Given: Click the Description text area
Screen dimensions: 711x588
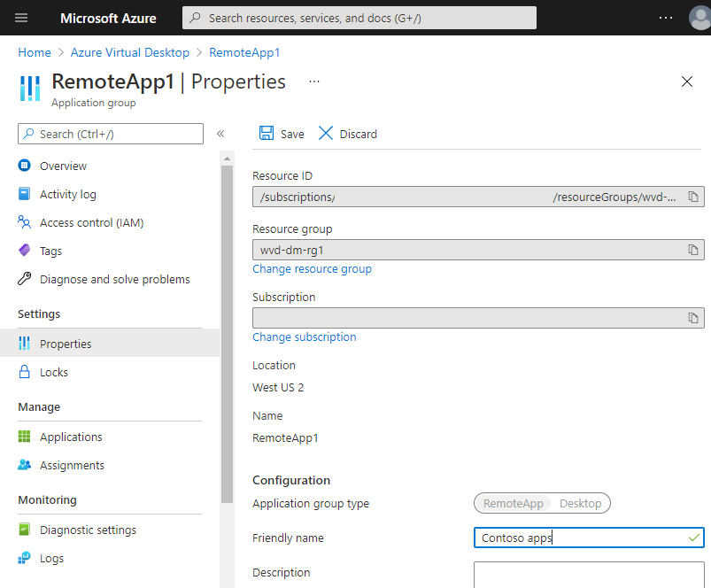Looking at the screenshot, I should [x=589, y=575].
